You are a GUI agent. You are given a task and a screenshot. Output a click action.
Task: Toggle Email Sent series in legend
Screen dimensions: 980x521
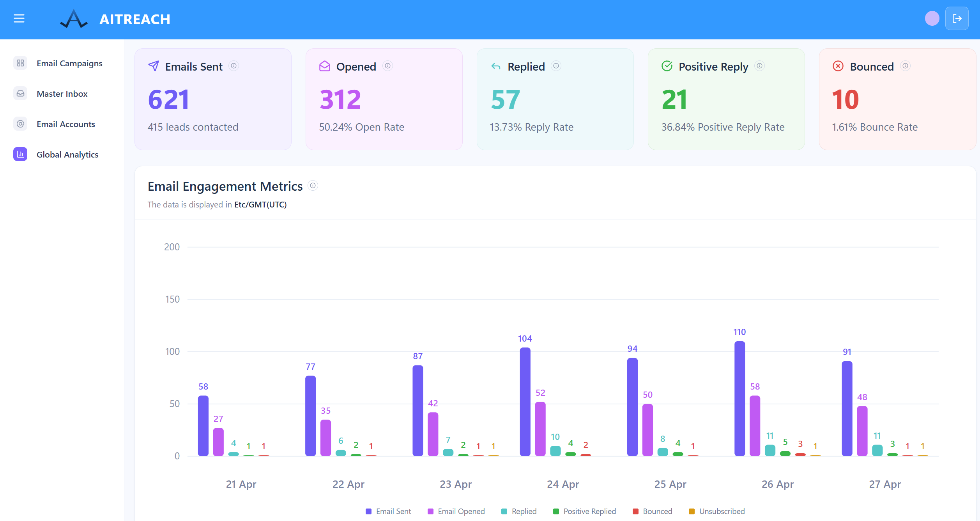tap(388, 511)
